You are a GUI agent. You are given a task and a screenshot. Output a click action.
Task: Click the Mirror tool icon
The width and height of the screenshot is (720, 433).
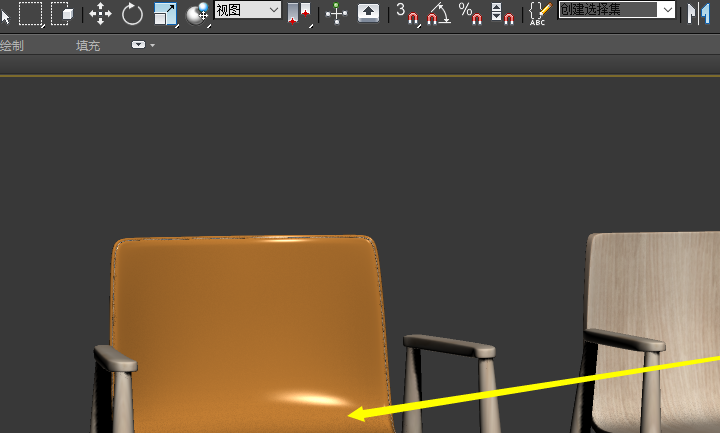tap(699, 14)
